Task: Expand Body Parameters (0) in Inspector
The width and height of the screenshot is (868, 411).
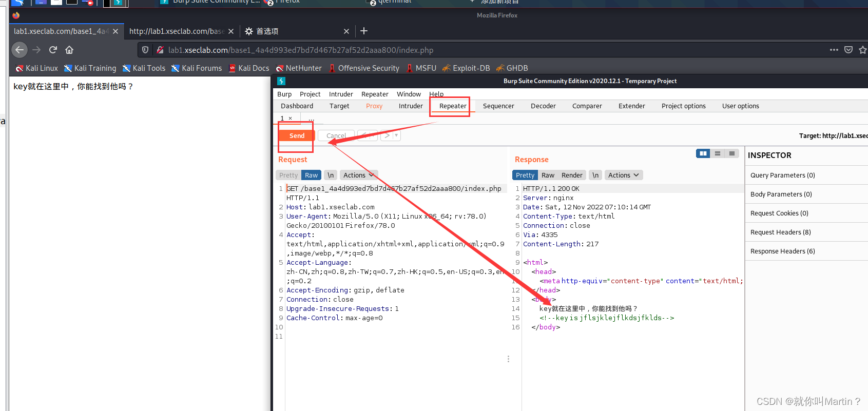Action: (x=806, y=194)
